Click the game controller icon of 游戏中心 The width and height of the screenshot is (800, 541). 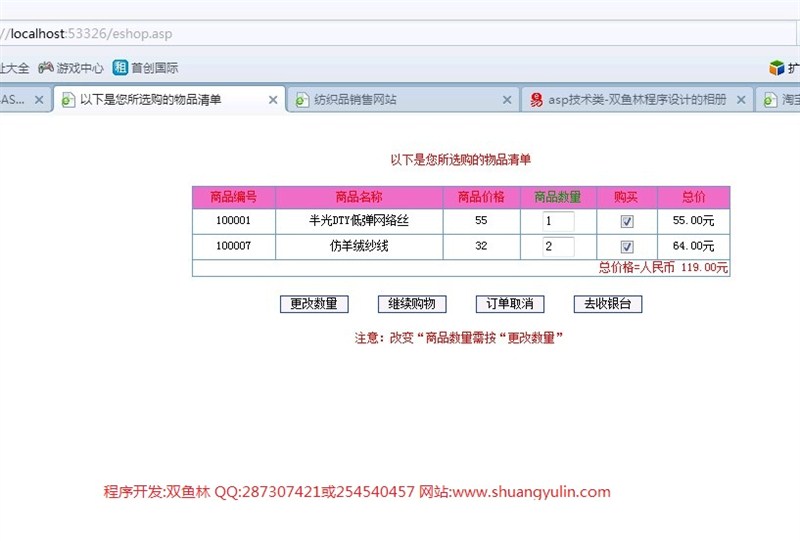pyautogui.click(x=46, y=67)
